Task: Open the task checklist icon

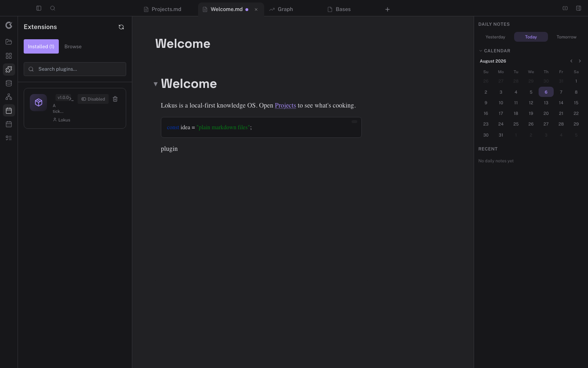Action: point(9,138)
